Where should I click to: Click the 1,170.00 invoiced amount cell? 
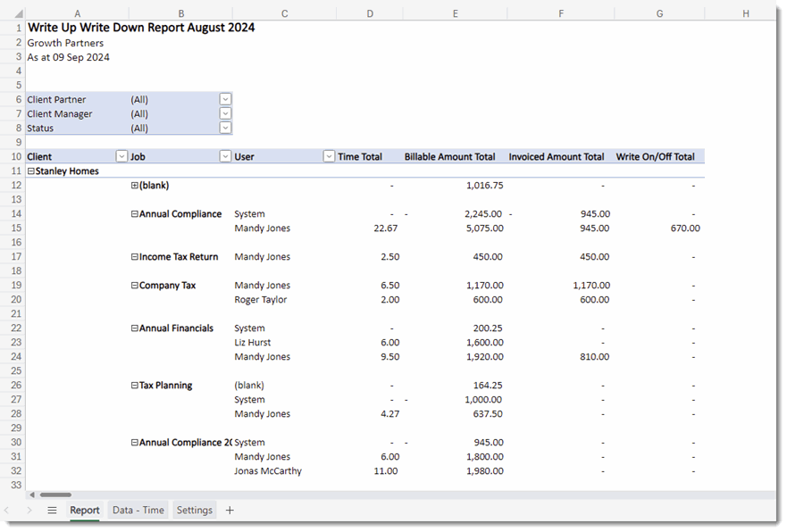click(591, 286)
